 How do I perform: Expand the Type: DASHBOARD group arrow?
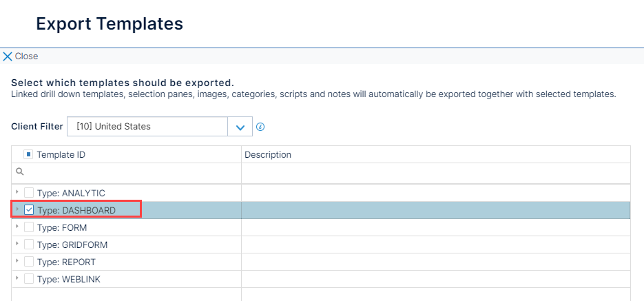[17, 209]
